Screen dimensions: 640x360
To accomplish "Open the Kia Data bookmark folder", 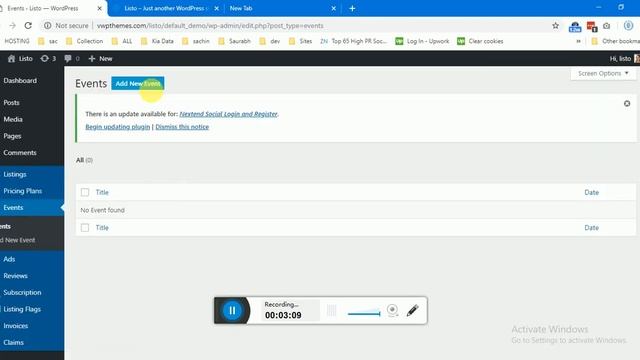I will 157,41.
